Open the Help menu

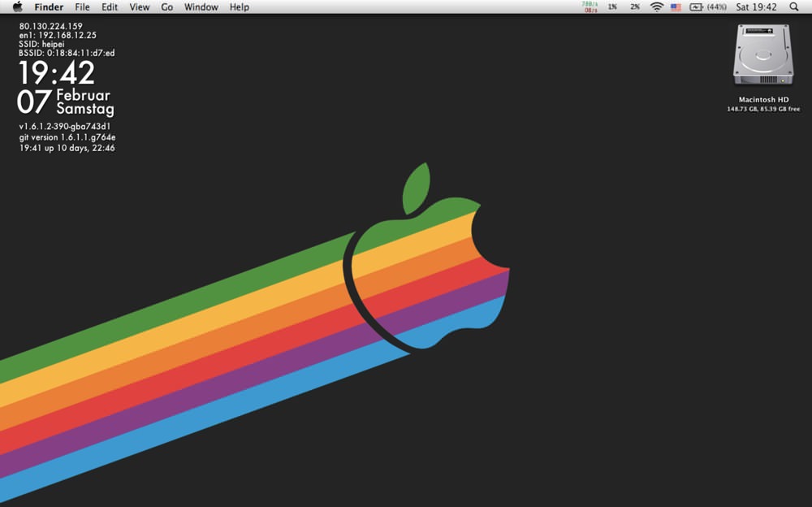[240, 6]
